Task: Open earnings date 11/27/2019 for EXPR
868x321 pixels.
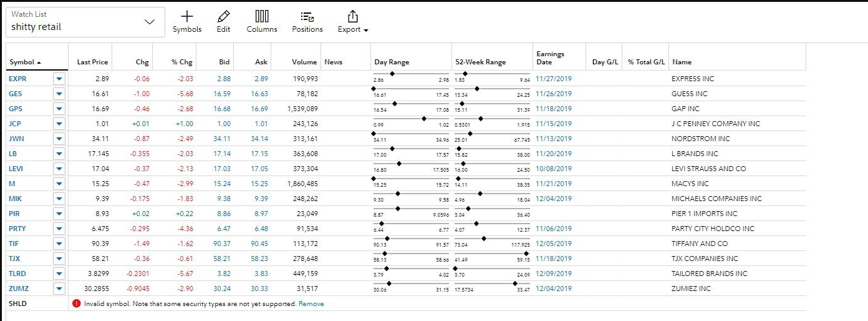Action: pos(554,79)
